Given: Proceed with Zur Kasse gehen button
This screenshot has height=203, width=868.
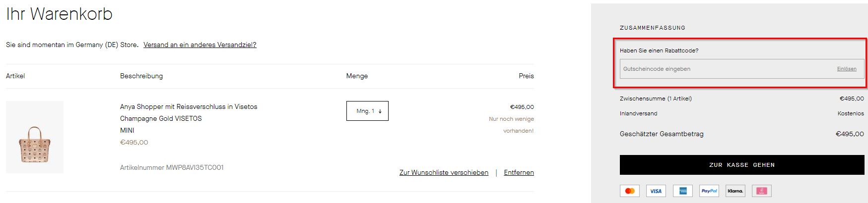Looking at the screenshot, I should point(742,165).
